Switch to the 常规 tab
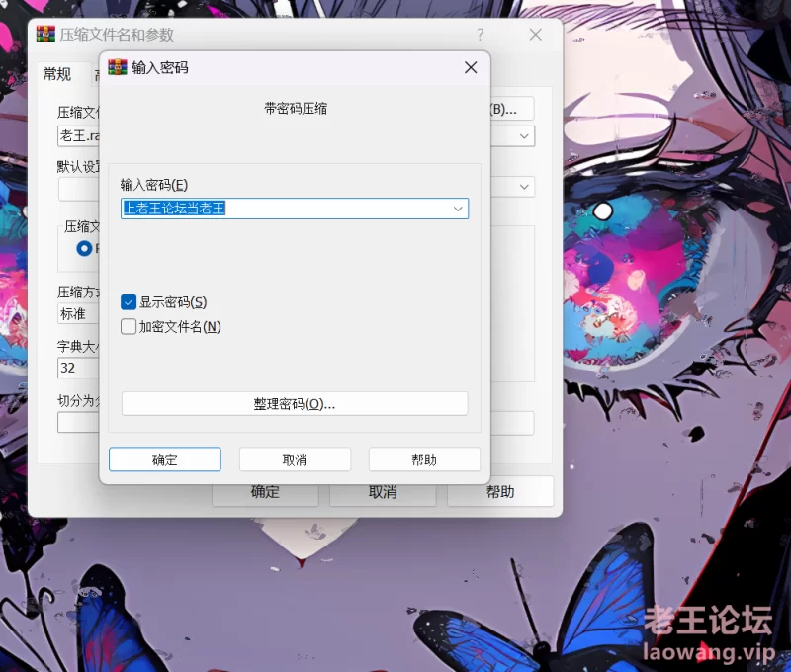 57,74
